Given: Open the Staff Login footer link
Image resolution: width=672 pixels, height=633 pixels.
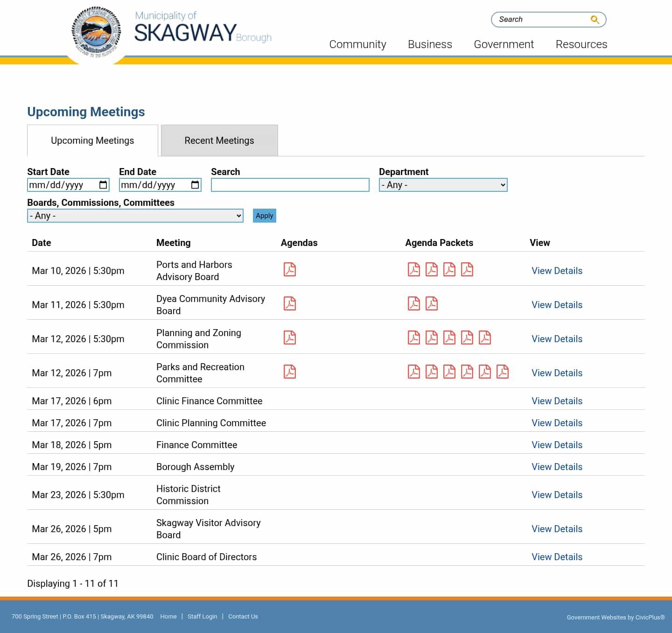Looking at the screenshot, I should pyautogui.click(x=202, y=616).
